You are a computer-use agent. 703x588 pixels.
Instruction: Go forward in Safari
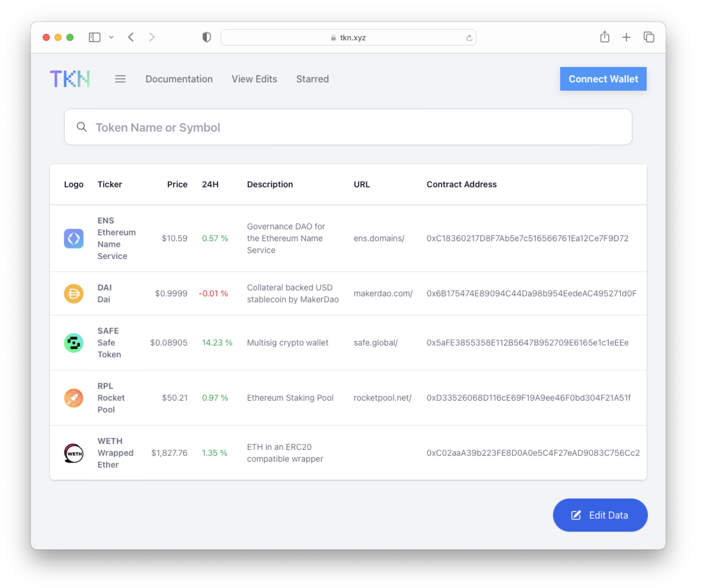(152, 37)
